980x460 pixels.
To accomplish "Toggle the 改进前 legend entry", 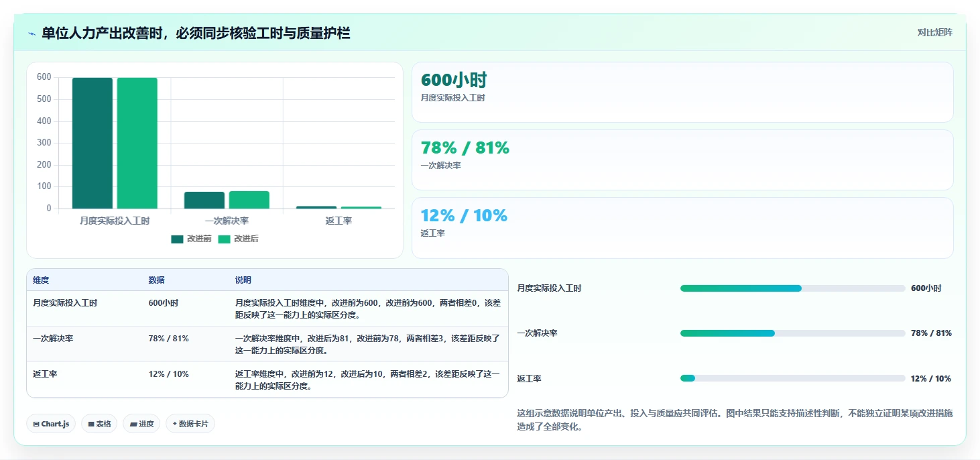I will pyautogui.click(x=192, y=239).
